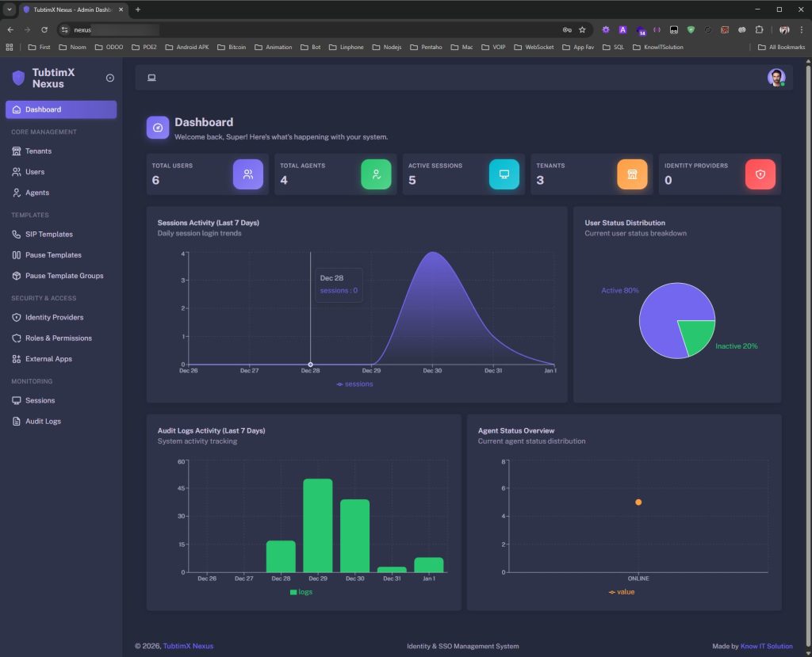812x657 pixels.
Task: Switch to the TubtimX Nexus browser tab
Action: coord(67,11)
